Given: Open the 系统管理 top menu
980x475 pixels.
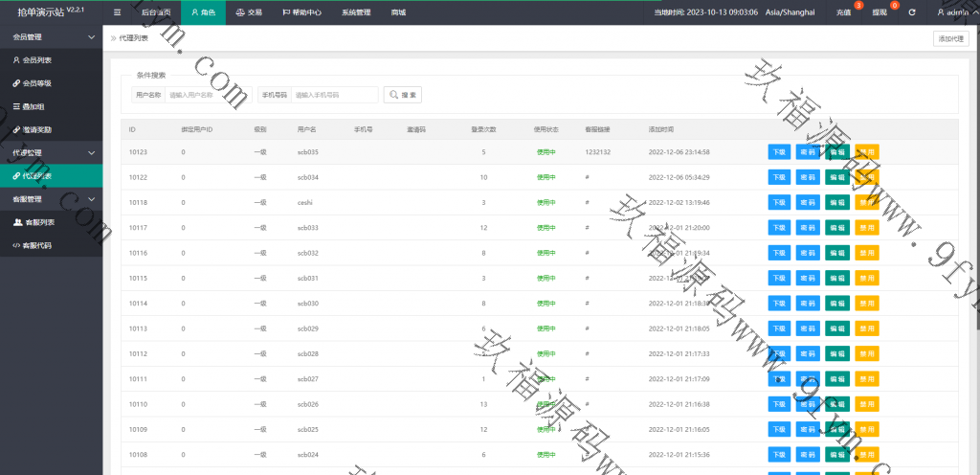Looking at the screenshot, I should [x=356, y=12].
